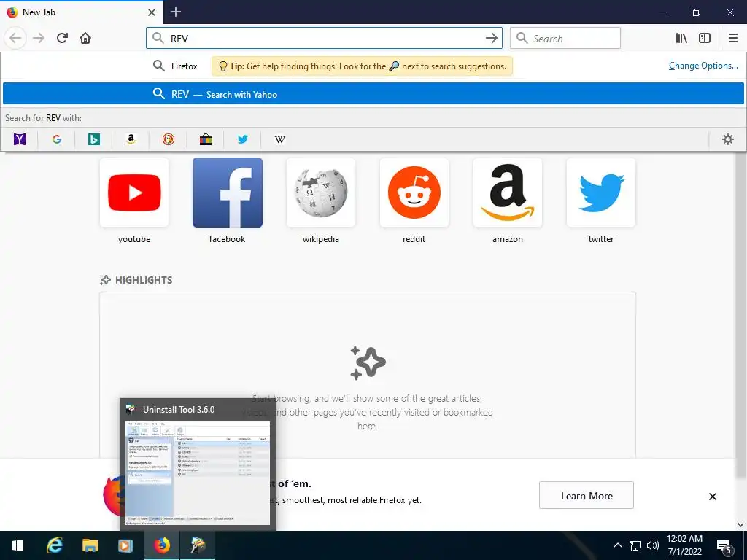
Task: Click the scrollbar down arrow
Action: (741, 525)
